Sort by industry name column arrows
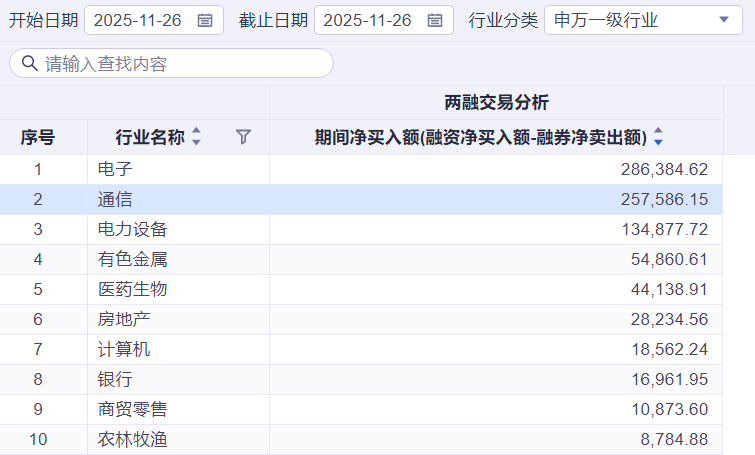This screenshot has height=455, width=755. [x=196, y=137]
